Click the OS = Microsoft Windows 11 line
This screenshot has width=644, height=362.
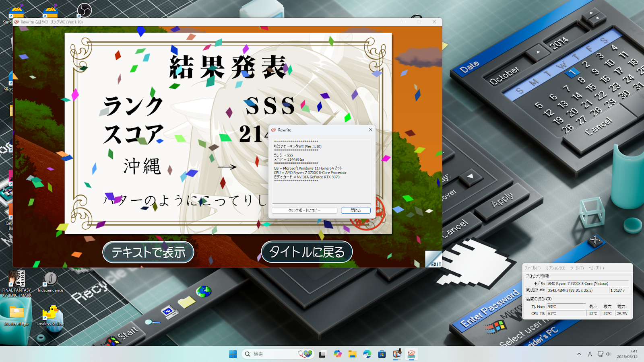tap(308, 168)
